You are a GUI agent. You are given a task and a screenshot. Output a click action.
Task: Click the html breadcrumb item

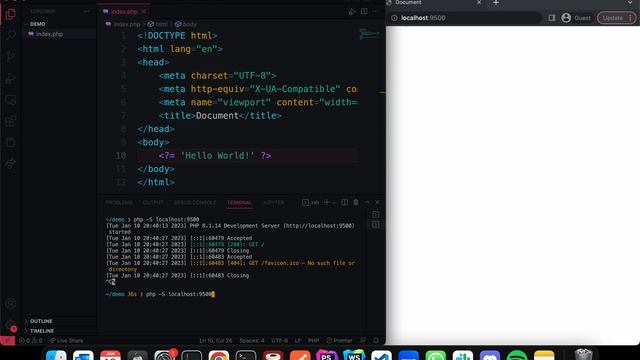(x=158, y=24)
